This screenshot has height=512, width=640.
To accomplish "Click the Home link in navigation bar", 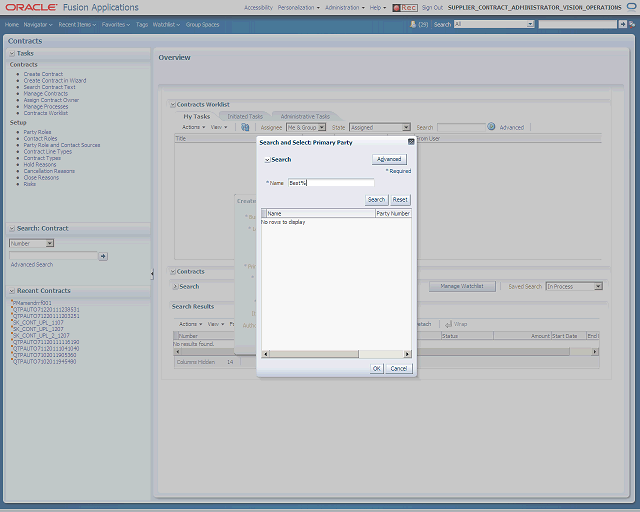I will point(12,24).
